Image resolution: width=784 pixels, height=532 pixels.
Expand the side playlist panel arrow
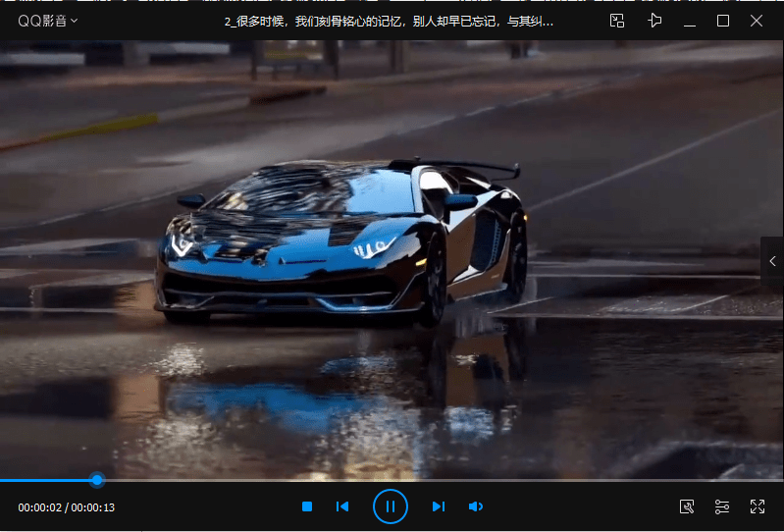coord(772,261)
